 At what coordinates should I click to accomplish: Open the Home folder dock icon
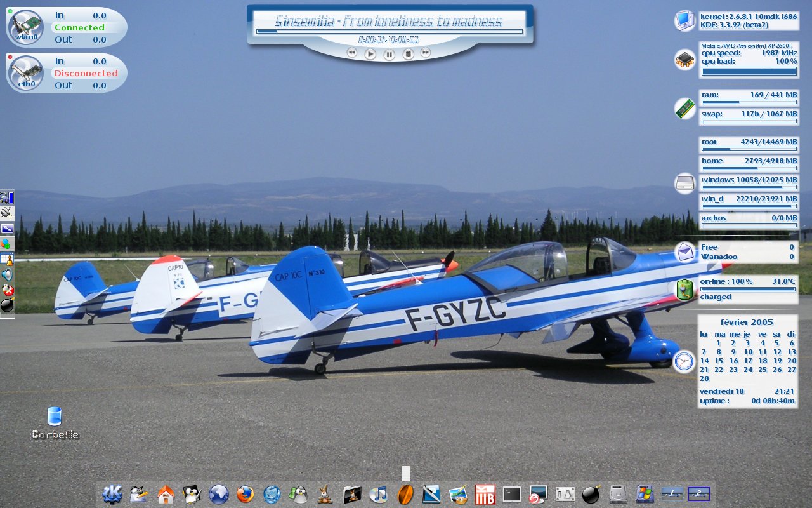(166, 493)
